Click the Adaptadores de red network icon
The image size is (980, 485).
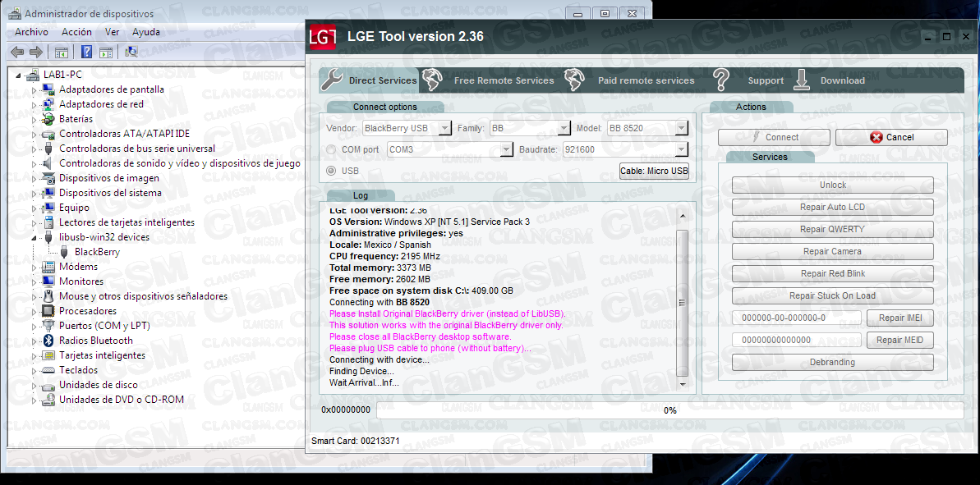click(48, 104)
